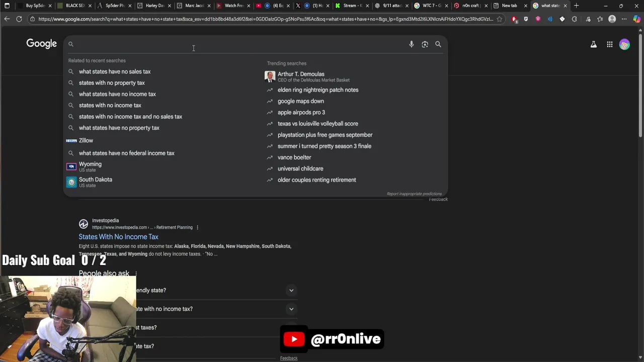Reload the current page
The height and width of the screenshot is (362, 644).
click(19, 19)
